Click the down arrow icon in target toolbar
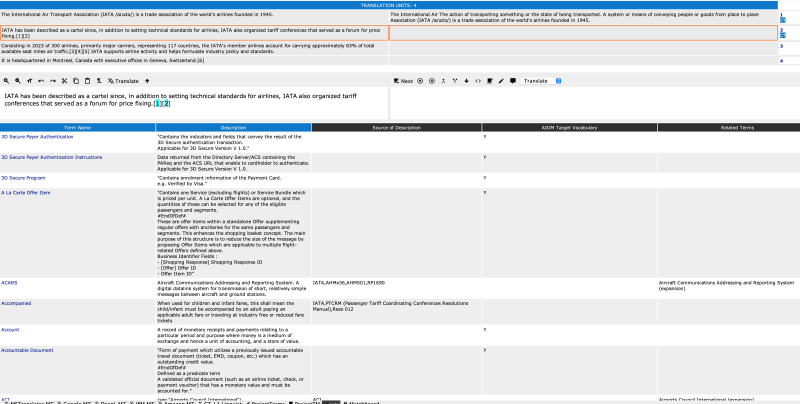The height and width of the screenshot is (404, 800). [466, 81]
